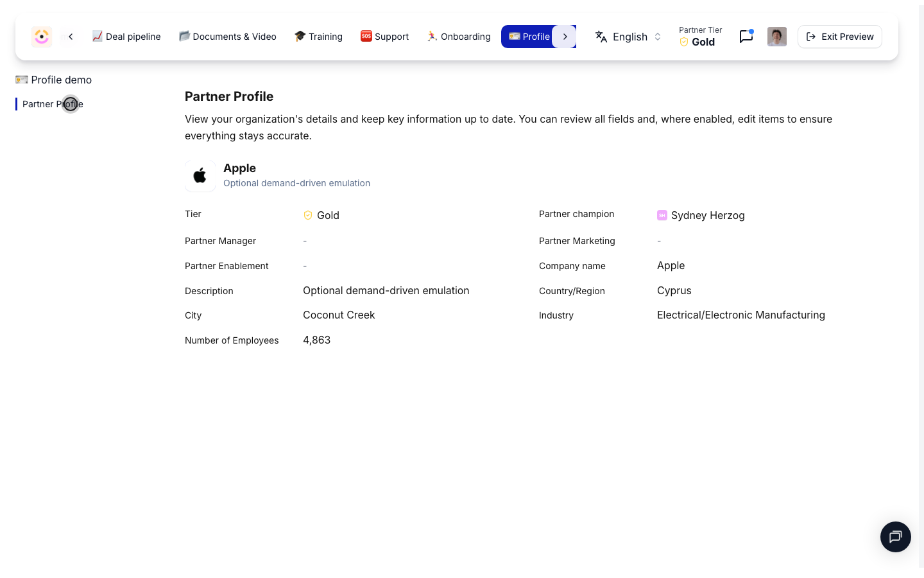The width and height of the screenshot is (924, 578).
Task: Open the English language dropdown
Action: [x=628, y=37]
